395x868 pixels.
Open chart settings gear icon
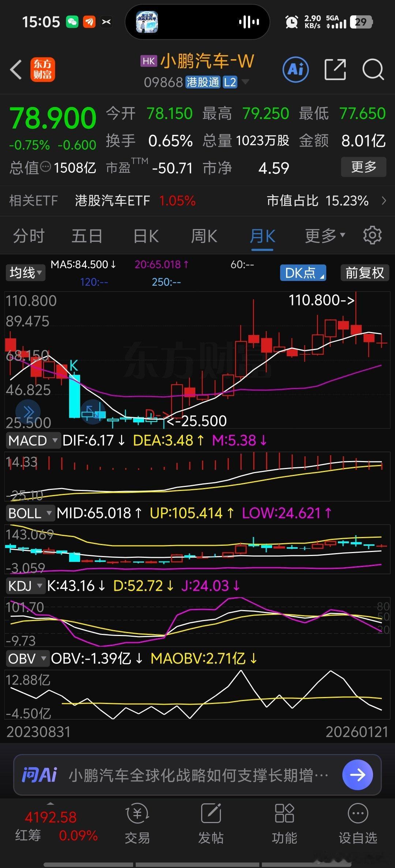click(372, 236)
